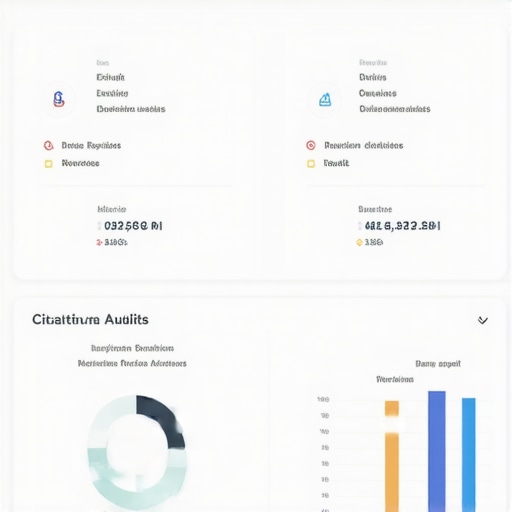The image size is (512, 512).
Task: Click the light blue ship icon
Action: [x=325, y=100]
